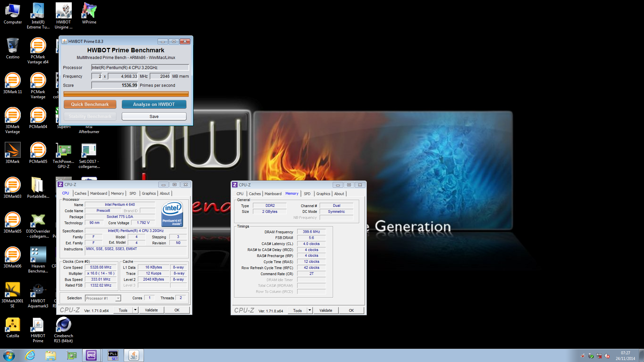This screenshot has width=644, height=362.
Task: Switch to SPD tab in right CPU-Z
Action: pos(307,194)
